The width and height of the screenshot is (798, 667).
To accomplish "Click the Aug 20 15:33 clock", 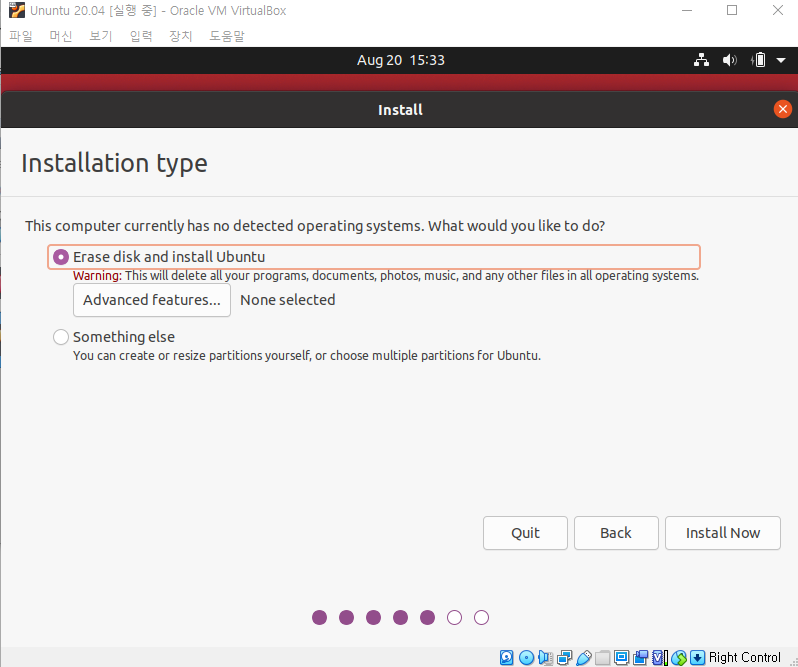I will [401, 60].
